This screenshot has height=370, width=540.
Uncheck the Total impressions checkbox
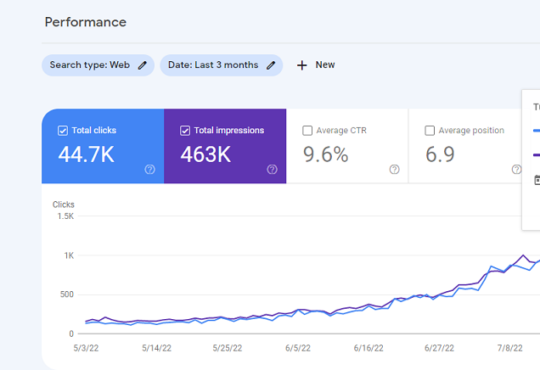185,131
